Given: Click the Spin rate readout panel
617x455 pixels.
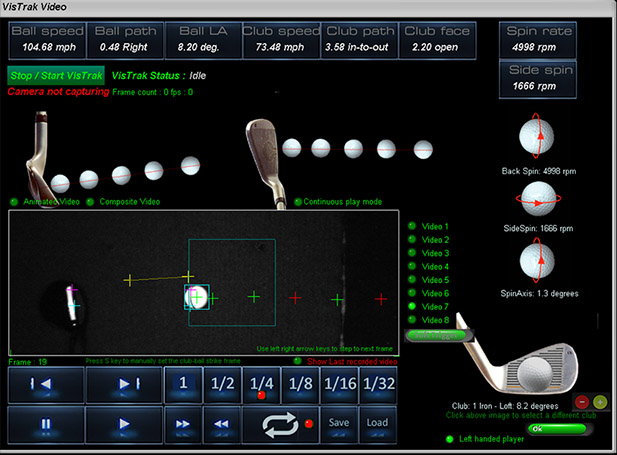Looking at the screenshot, I should pyautogui.click(x=538, y=40).
